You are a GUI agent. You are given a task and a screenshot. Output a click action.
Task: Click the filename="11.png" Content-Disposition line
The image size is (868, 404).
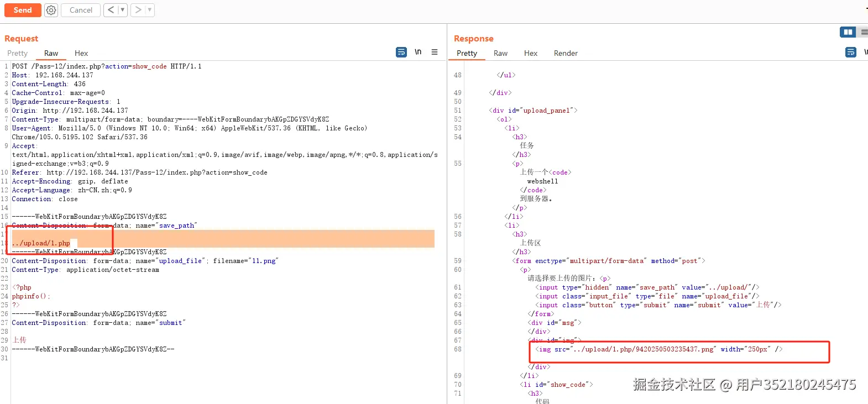[145, 261]
